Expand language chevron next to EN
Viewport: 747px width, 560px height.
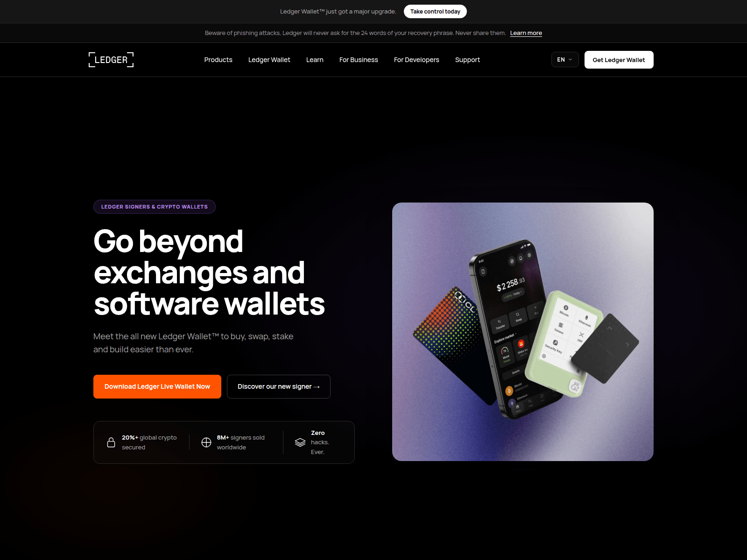570,60
